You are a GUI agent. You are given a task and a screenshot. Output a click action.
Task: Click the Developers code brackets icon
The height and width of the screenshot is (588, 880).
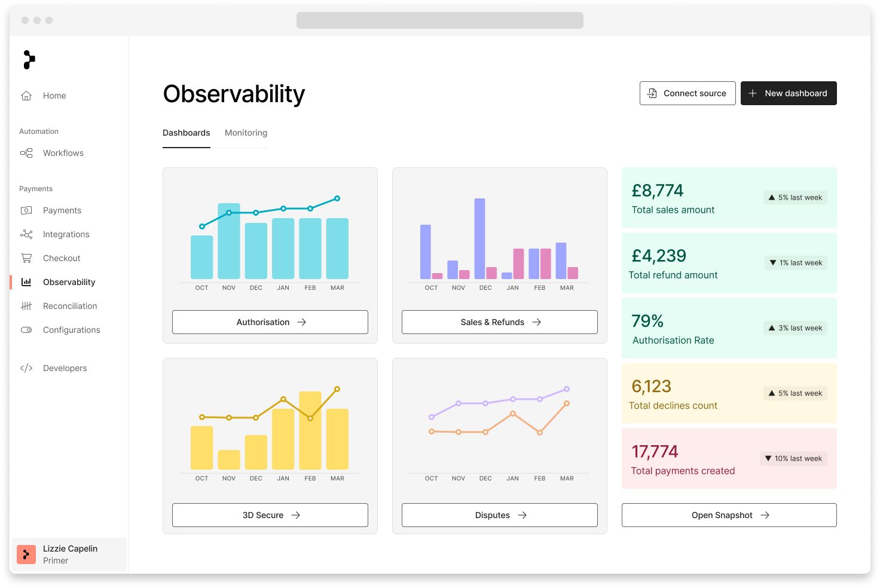click(x=26, y=368)
